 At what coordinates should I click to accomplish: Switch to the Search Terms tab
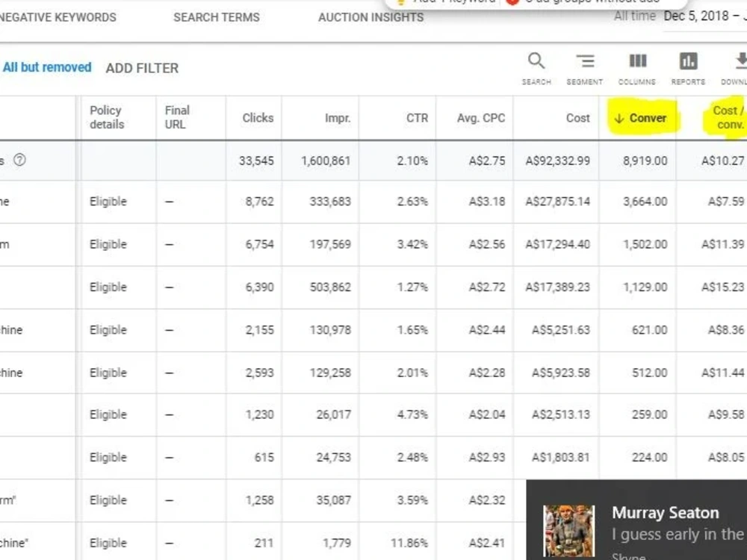coord(217,17)
